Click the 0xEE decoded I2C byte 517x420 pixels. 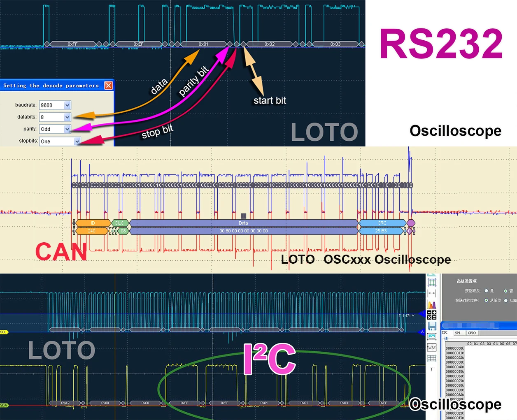(x=383, y=403)
